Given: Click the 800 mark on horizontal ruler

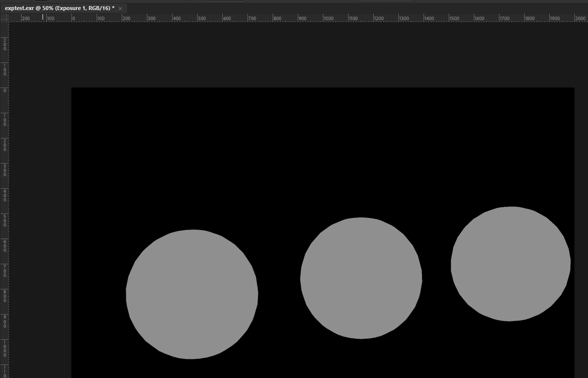Looking at the screenshot, I should 278,19.
